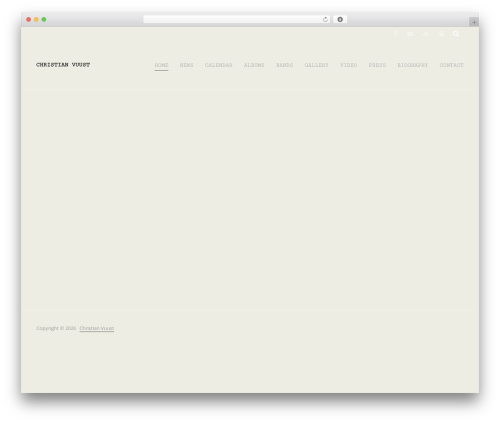Open the Biography page
The height and width of the screenshot is (423, 500).
pyautogui.click(x=413, y=65)
